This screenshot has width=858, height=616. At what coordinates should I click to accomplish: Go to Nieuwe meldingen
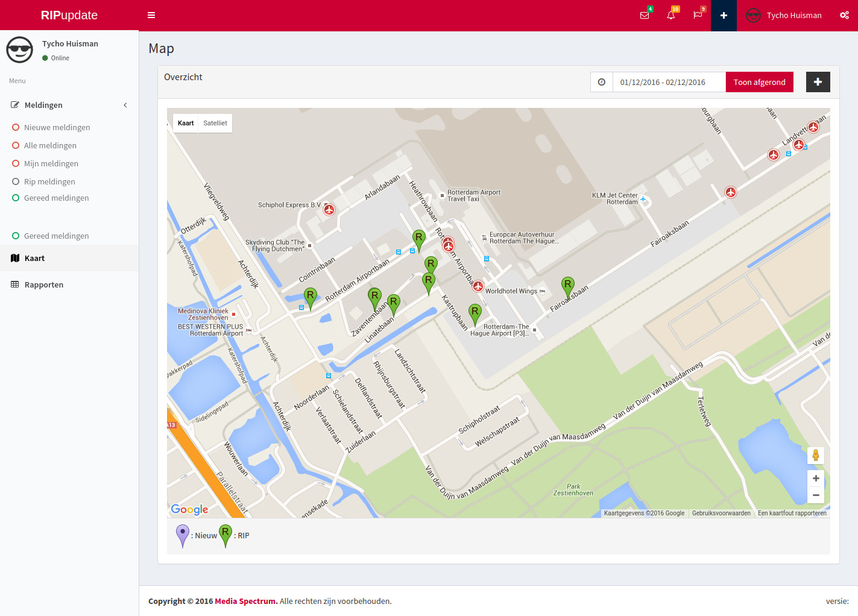pos(57,127)
